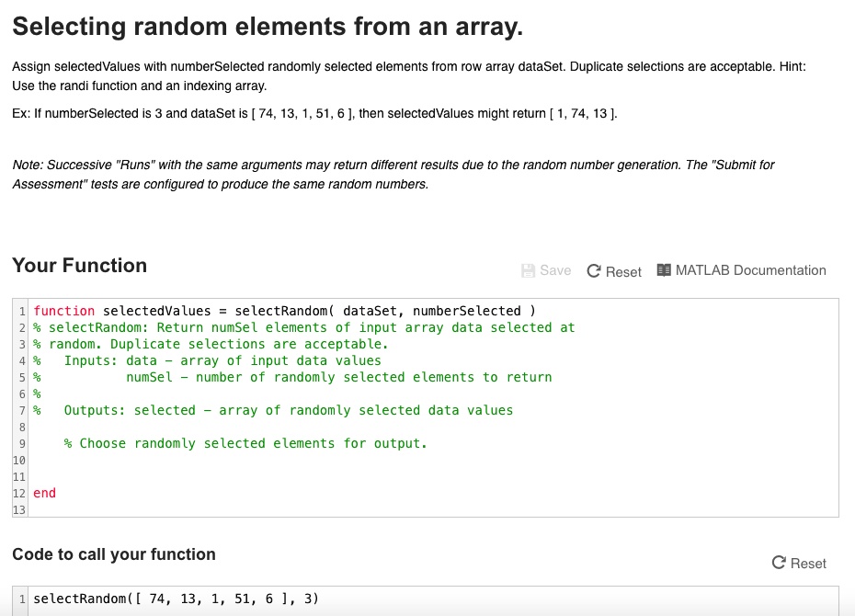Click the Reset arrow icon above function editor
This screenshot has width=855, height=616.
(x=594, y=271)
